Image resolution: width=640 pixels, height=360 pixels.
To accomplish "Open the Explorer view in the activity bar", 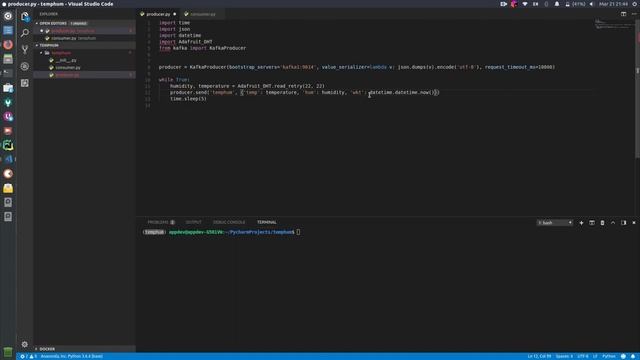I will click(25, 17).
